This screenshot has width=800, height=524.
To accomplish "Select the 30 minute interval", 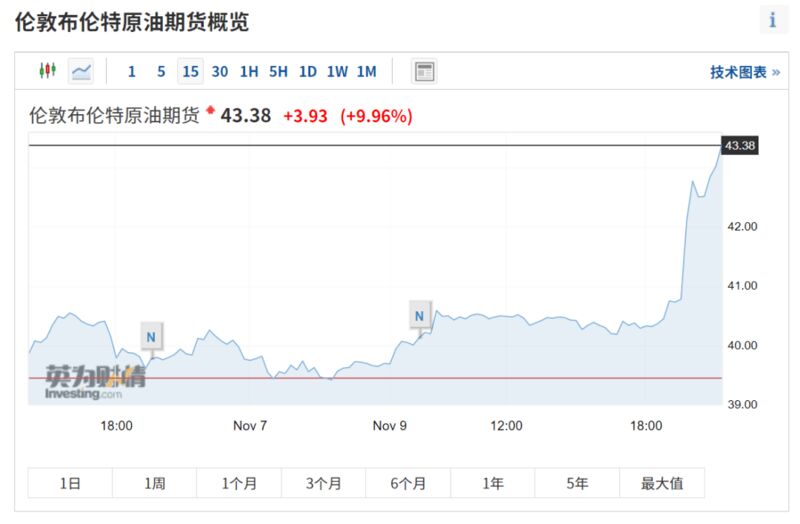I will (x=220, y=71).
